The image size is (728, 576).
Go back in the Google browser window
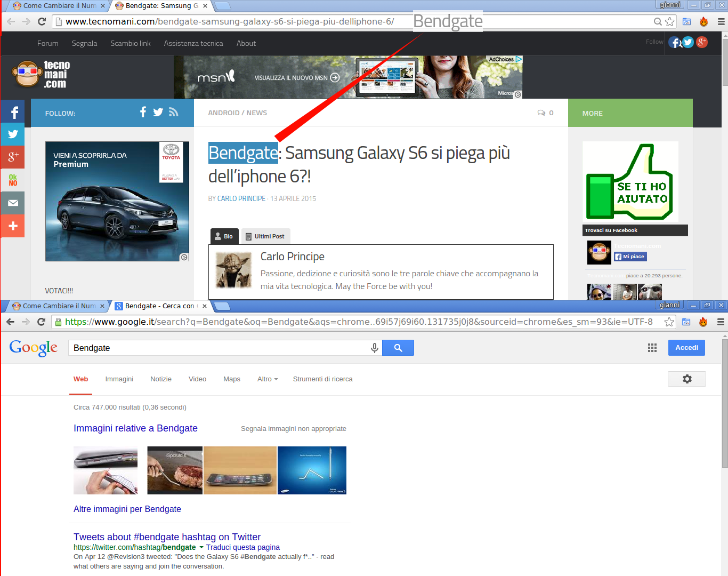coord(10,322)
